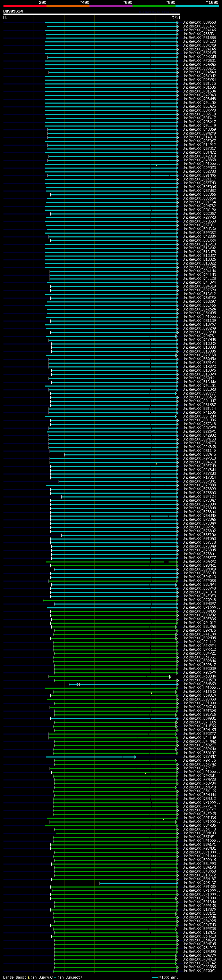The width and height of the screenshot is (222, 980).
Task: Select hit label UniRef100_A8R7L9
Action: click(199, 114)
